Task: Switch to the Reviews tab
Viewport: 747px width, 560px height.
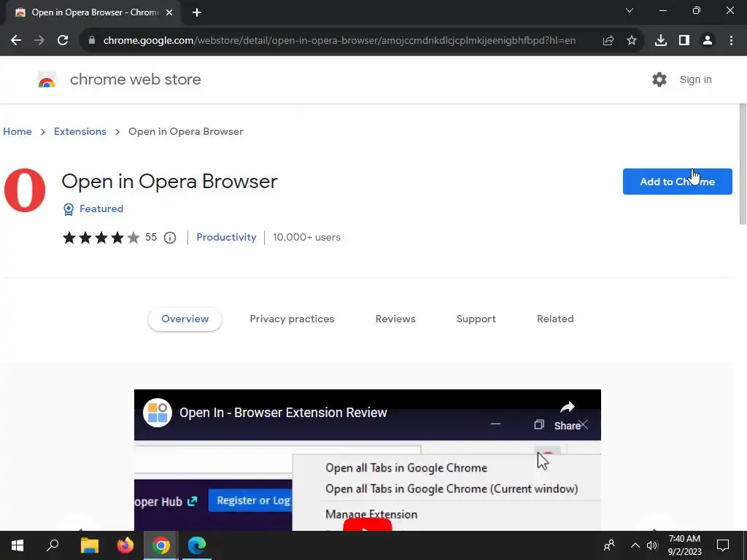Action: pyautogui.click(x=395, y=319)
